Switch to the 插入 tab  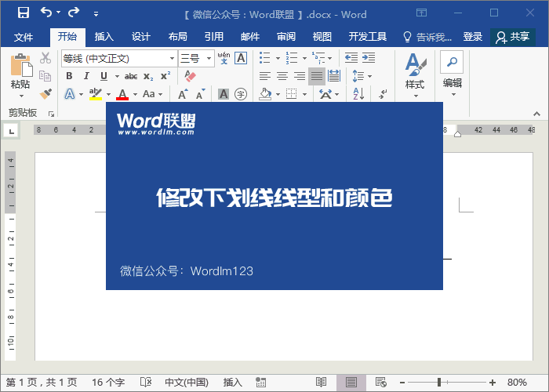pyautogui.click(x=104, y=36)
